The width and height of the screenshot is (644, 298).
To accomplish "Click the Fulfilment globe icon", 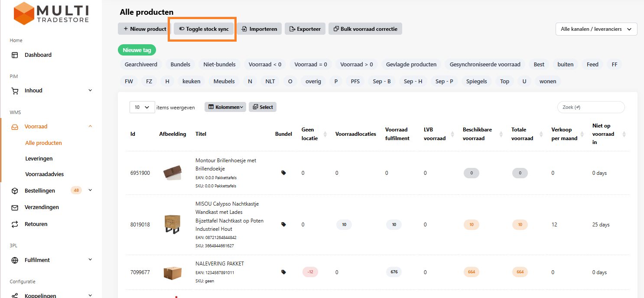I will (15, 260).
